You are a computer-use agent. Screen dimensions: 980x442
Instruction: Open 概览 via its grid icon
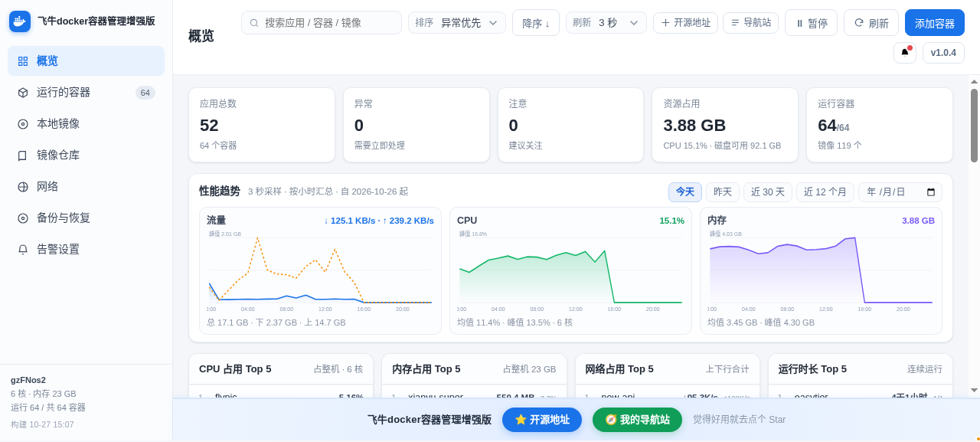tap(23, 61)
